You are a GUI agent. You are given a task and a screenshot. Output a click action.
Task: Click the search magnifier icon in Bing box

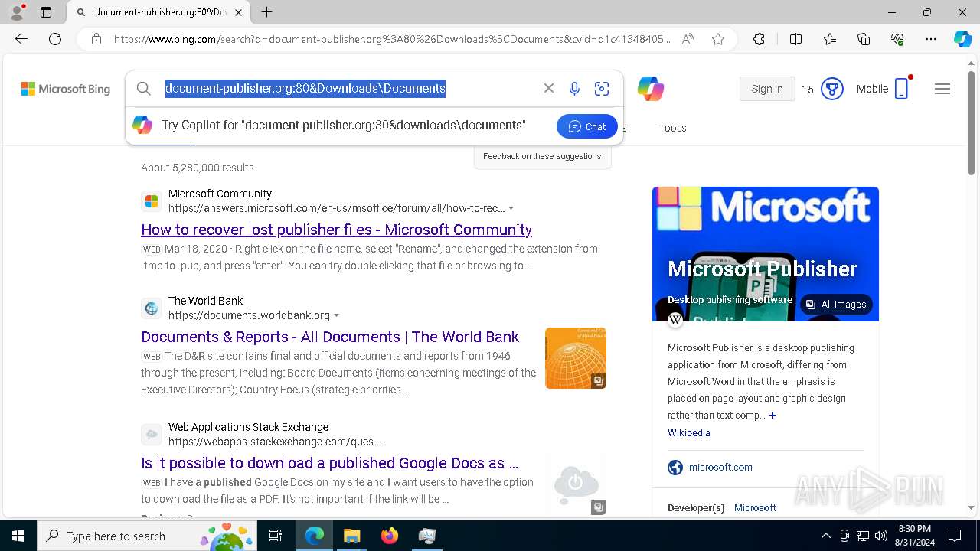point(143,89)
